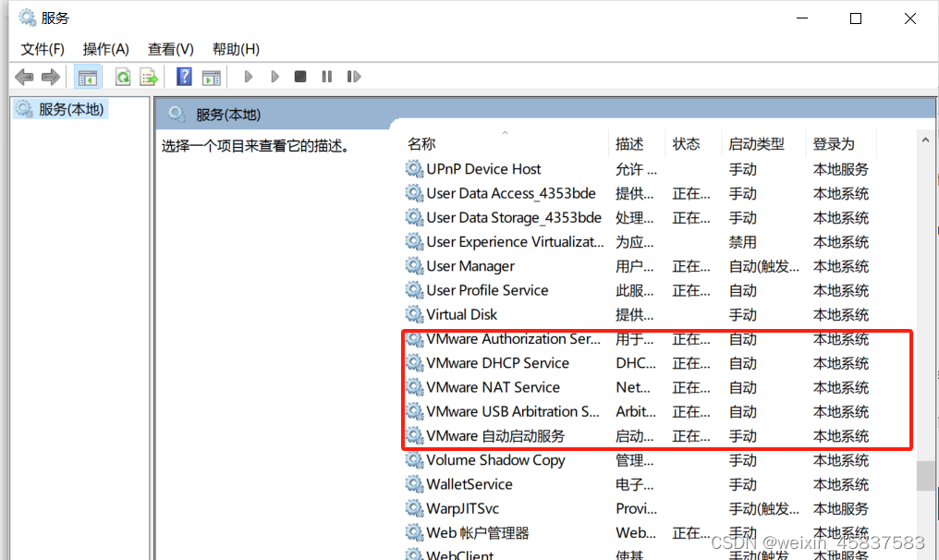This screenshot has width=939, height=560.
Task: Click the gear icon of User Data Access_4353bde
Action: point(414,193)
